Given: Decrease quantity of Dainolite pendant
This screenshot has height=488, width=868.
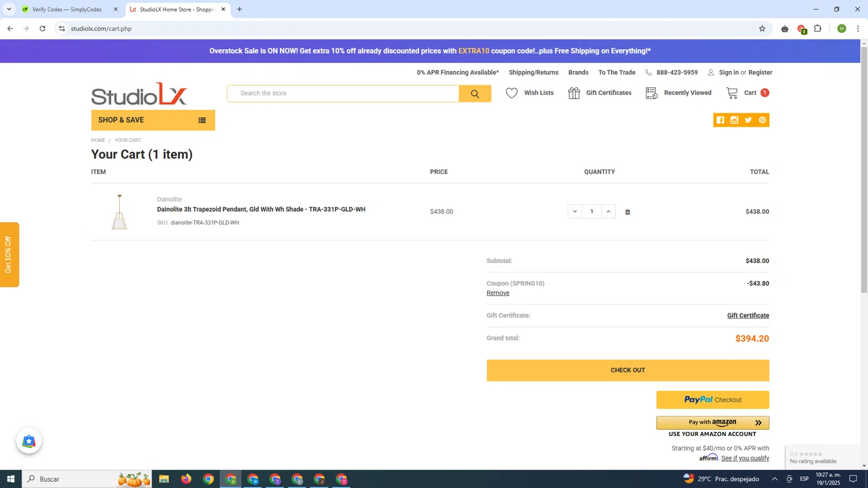Looking at the screenshot, I should click(575, 212).
